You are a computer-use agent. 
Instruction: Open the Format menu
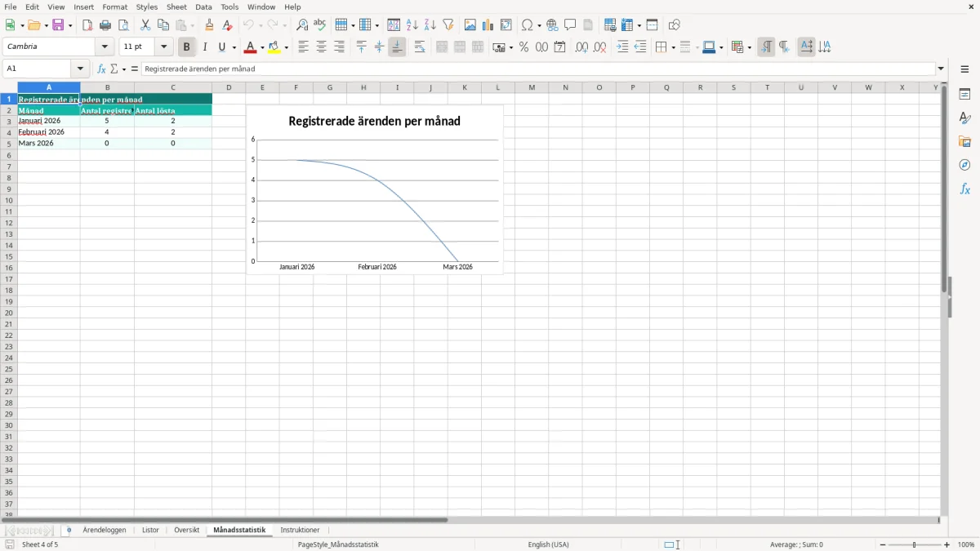[115, 7]
